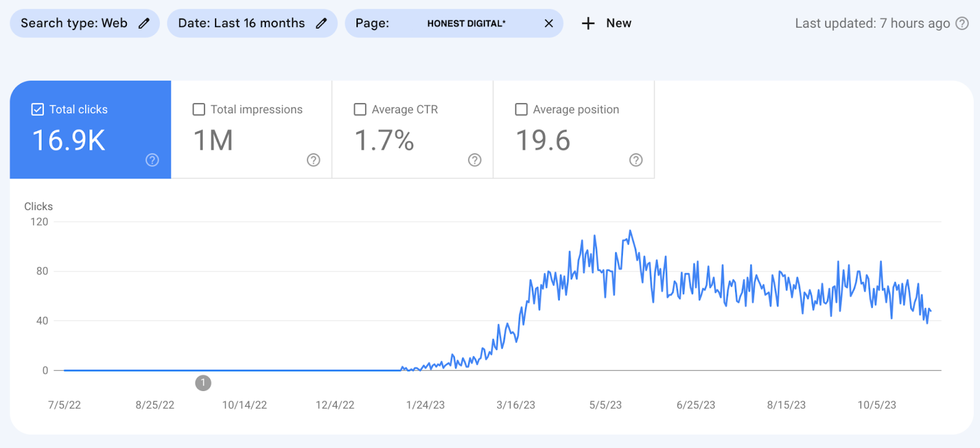Uncheck the Total clicks checkbox

click(x=38, y=110)
